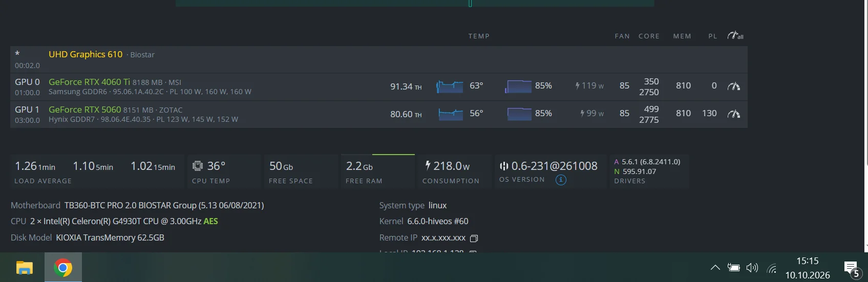Screen dimensions: 868x282
Task: Click the Kernel 6.6.0-hiveos #60 value
Action: (438, 221)
